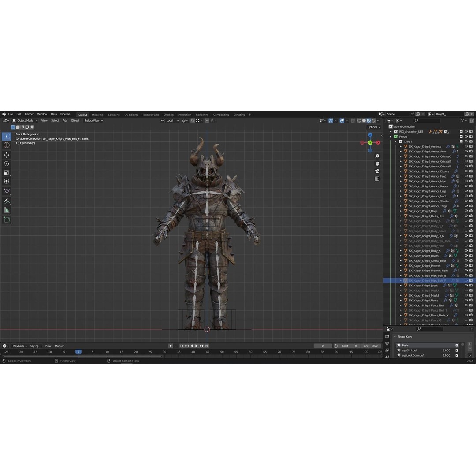Expand SK_Kagor_Knight_Armor_Arms object
This screenshot has width=476, height=476.
[400, 152]
